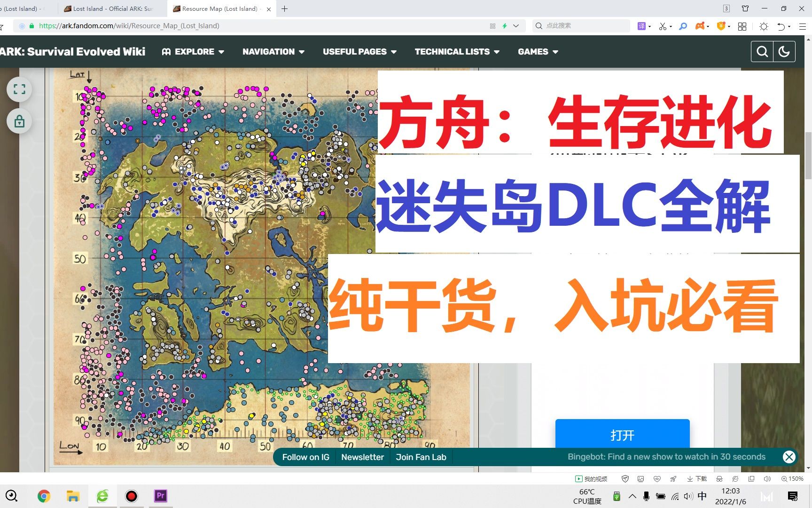Click the browser skin shirt icon
Screen dimensions: 812x508
(745, 8)
